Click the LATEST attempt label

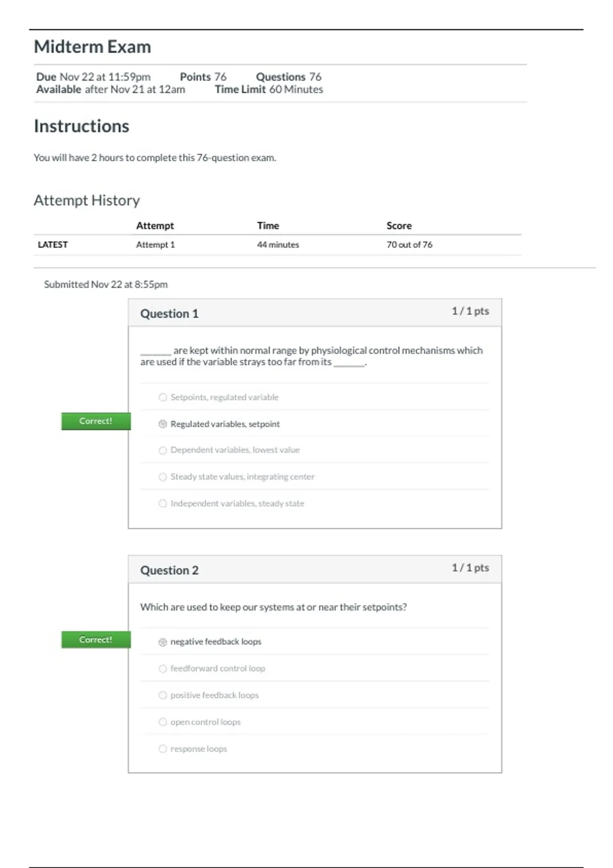[x=53, y=245]
